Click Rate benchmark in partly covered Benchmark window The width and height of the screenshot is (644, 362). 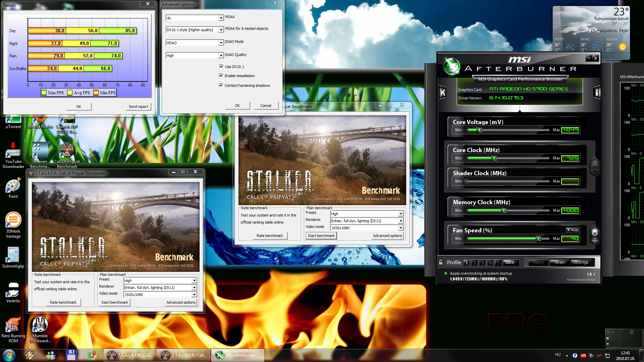270,236
